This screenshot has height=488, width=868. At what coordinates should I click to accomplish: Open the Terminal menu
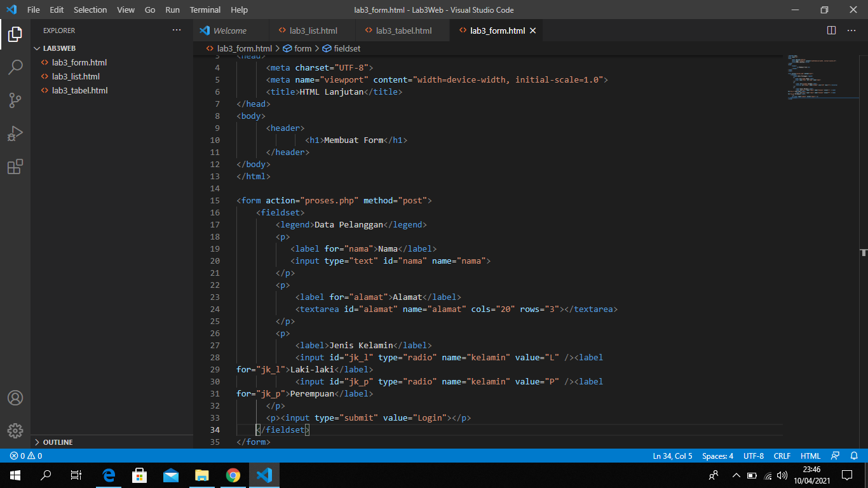(205, 10)
